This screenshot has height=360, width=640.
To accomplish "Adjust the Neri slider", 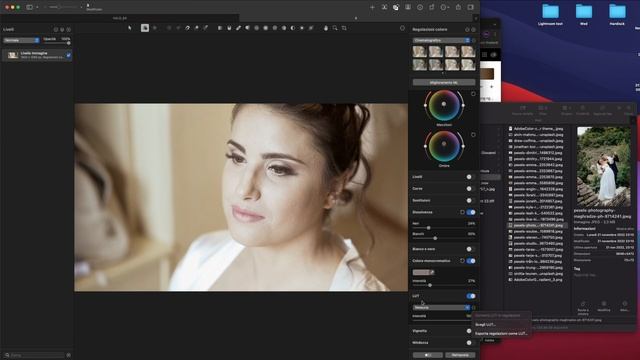I will coord(444,228).
